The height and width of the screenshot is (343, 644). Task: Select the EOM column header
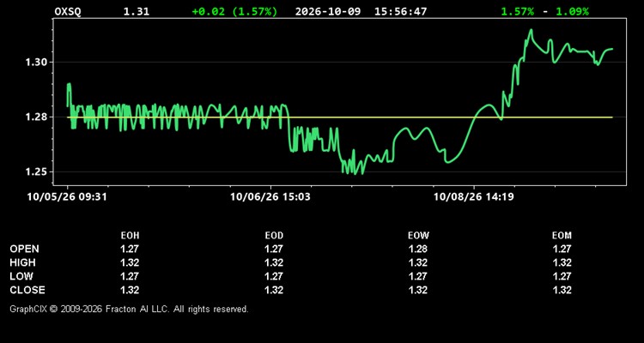pyautogui.click(x=562, y=236)
